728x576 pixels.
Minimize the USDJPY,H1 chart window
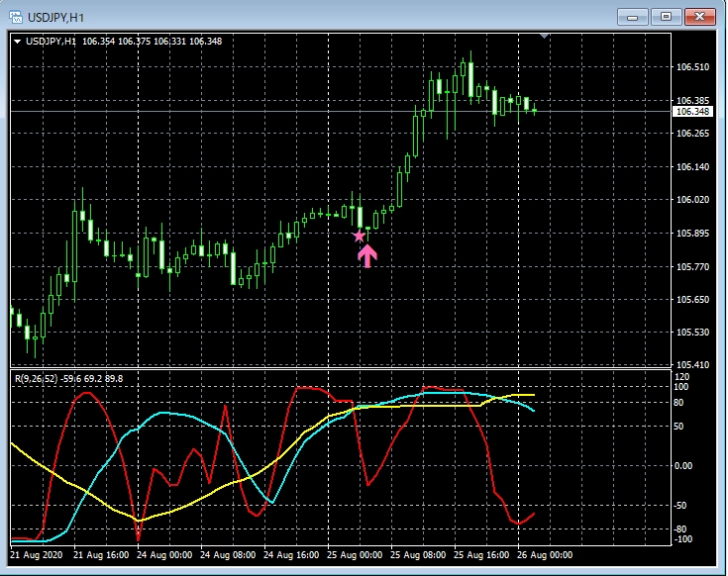pyautogui.click(x=632, y=17)
